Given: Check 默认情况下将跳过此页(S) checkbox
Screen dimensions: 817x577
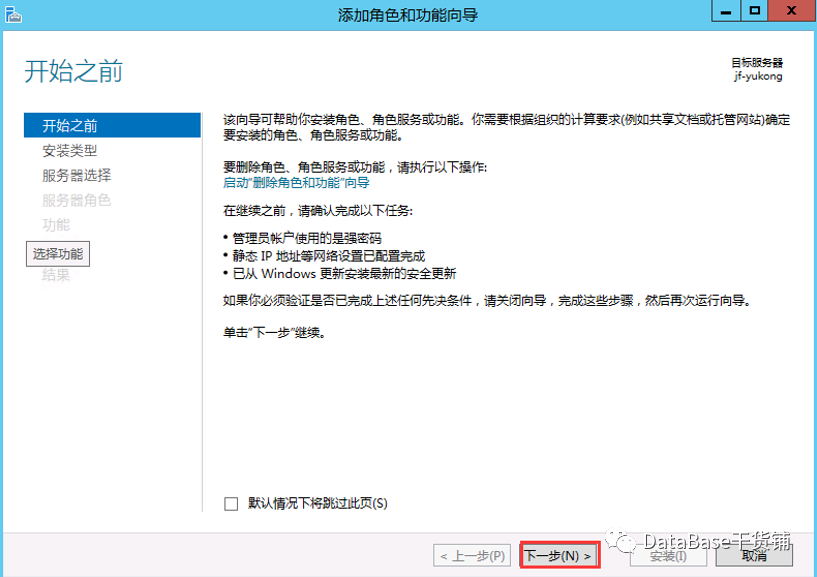Looking at the screenshot, I should [x=231, y=504].
